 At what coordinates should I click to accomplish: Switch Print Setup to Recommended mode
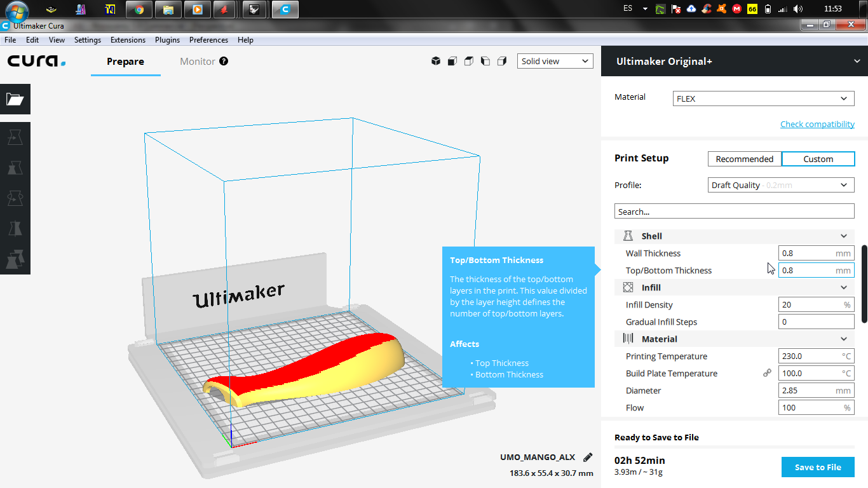pos(745,159)
